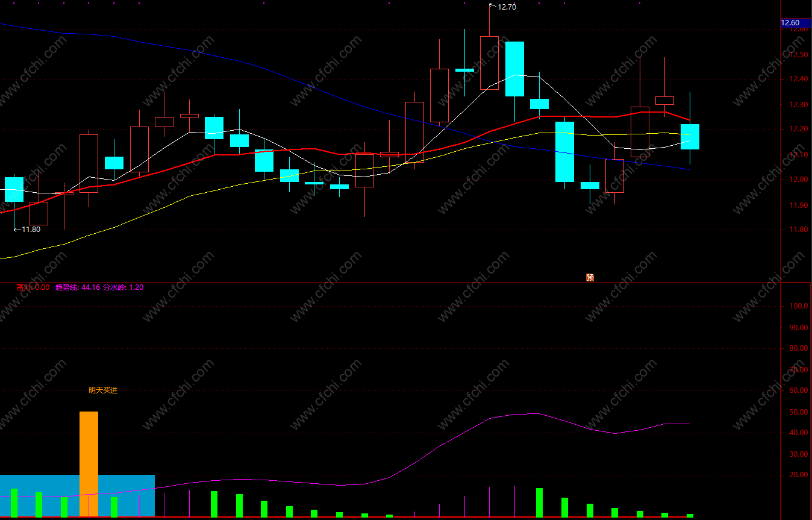Select the blue 12.60 current price tag

tap(796, 23)
